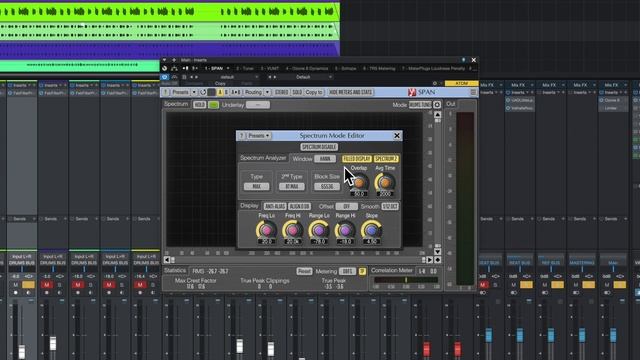Click STEREO channel group button
Image resolution: width=640 pixels, height=360 pixels.
click(x=281, y=92)
